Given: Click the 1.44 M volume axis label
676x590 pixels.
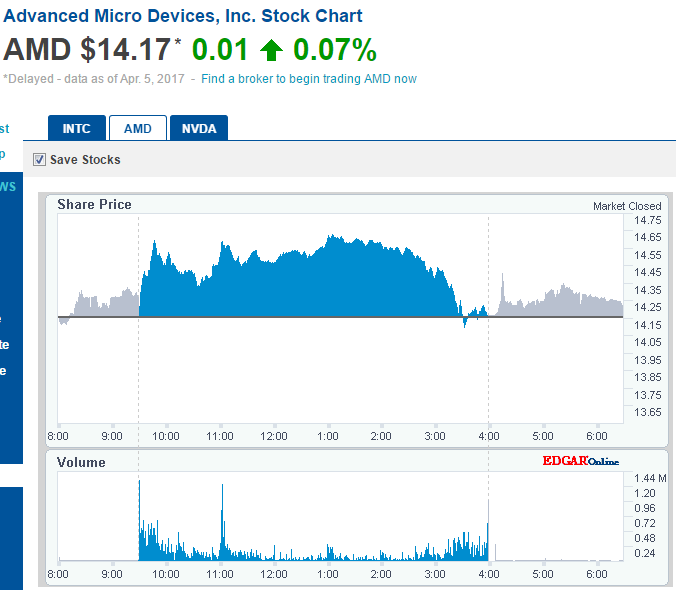Looking at the screenshot, I should pos(648,478).
